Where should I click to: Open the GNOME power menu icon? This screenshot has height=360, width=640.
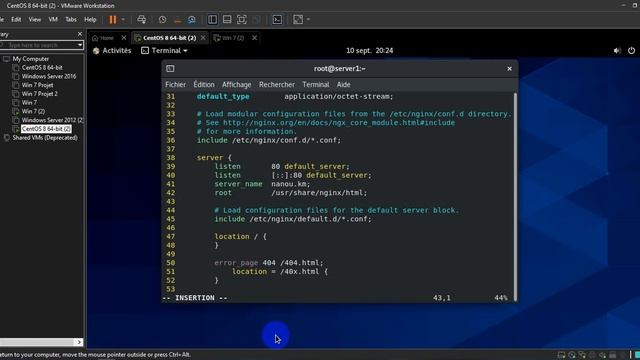point(631,51)
